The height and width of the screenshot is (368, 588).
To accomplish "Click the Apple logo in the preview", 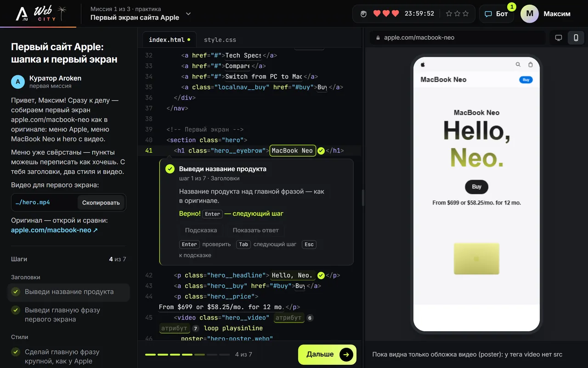I will click(423, 64).
